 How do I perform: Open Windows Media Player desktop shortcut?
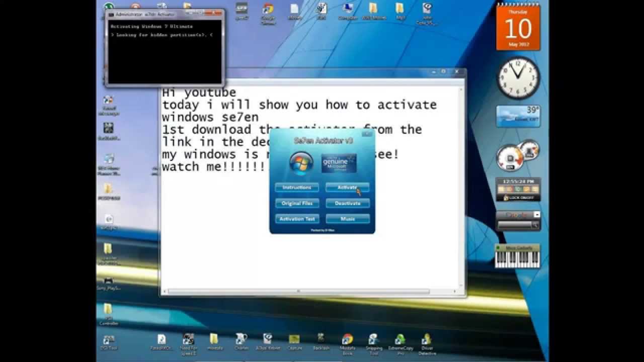click(x=108, y=165)
